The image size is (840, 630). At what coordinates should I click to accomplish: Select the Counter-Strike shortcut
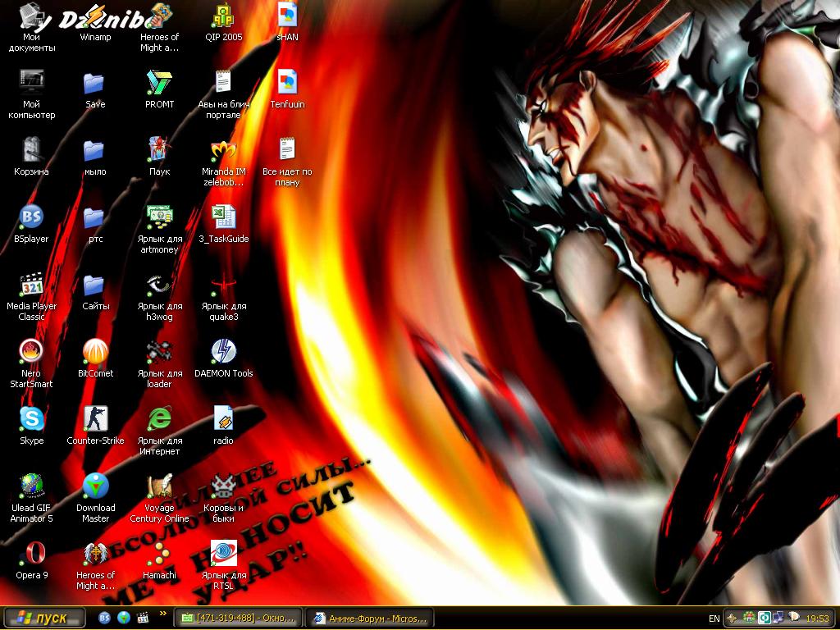[95, 426]
